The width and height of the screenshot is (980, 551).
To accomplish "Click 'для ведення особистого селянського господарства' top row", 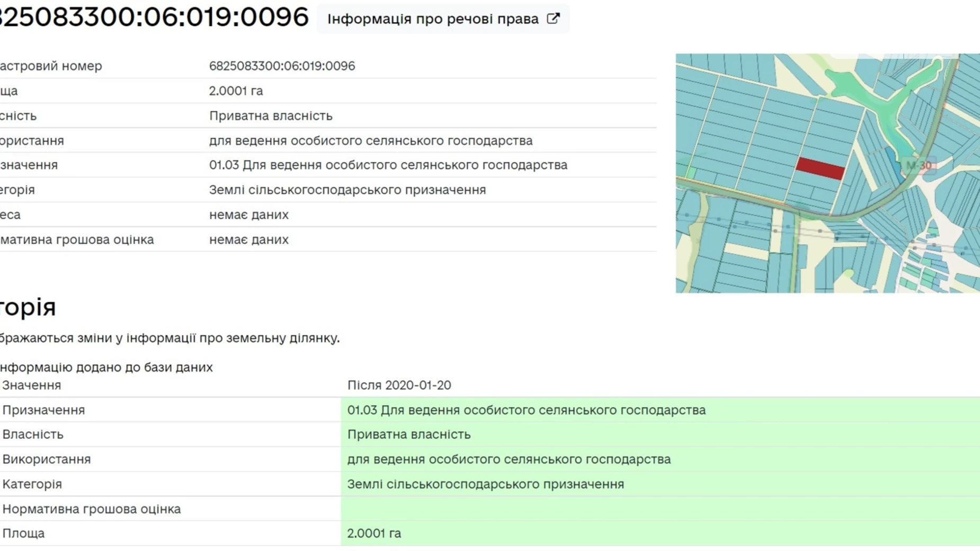I will [371, 141].
